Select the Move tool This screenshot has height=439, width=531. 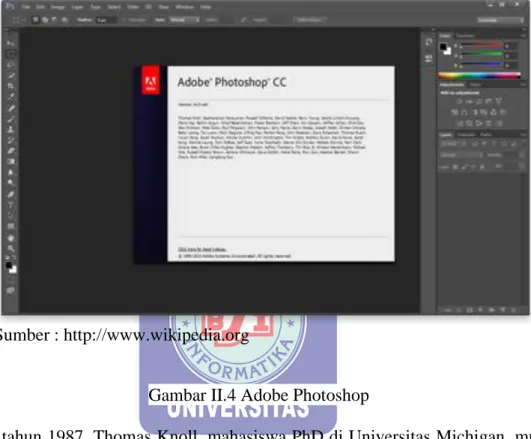10,43
